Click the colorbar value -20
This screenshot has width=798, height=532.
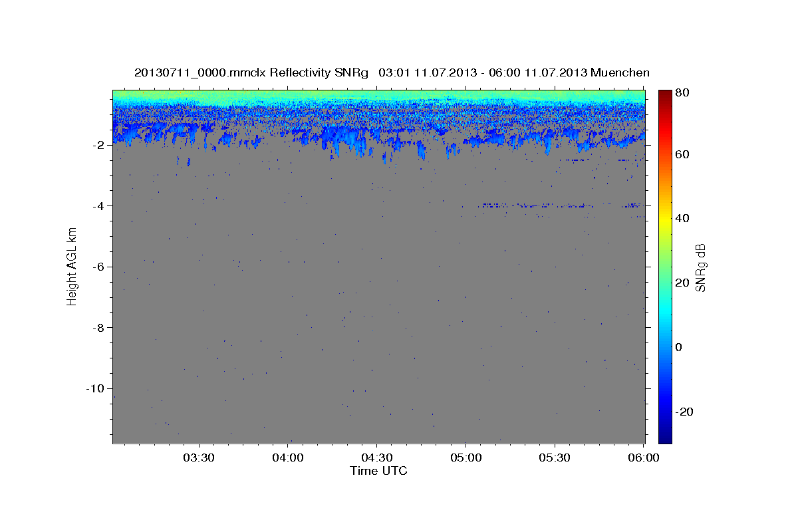(x=686, y=412)
